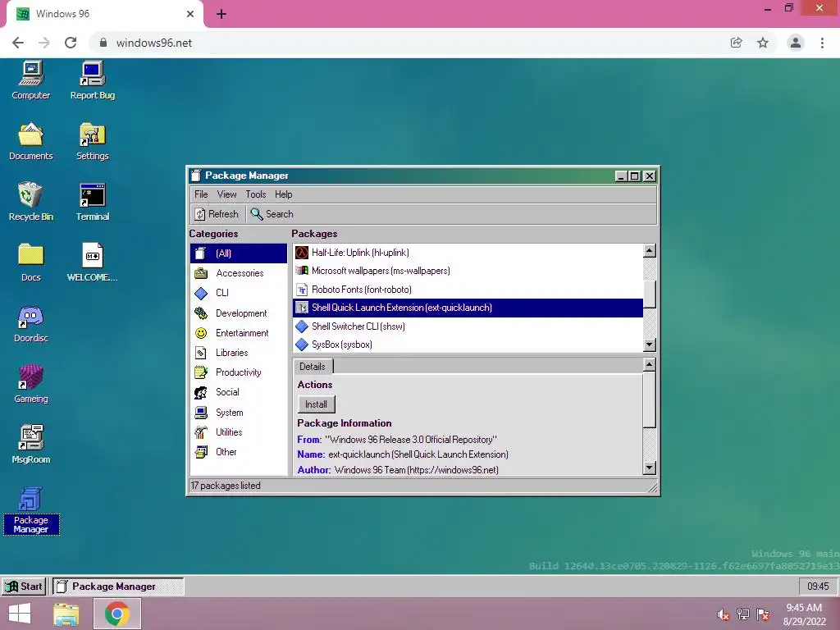Open the Chrome three-dot menu
This screenshot has height=630, width=840.
[x=822, y=43]
